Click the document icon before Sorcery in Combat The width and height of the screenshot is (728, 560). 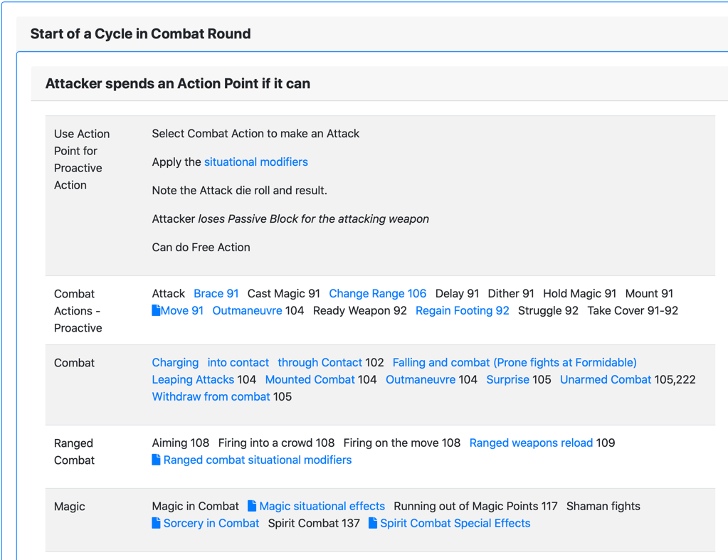pos(156,523)
